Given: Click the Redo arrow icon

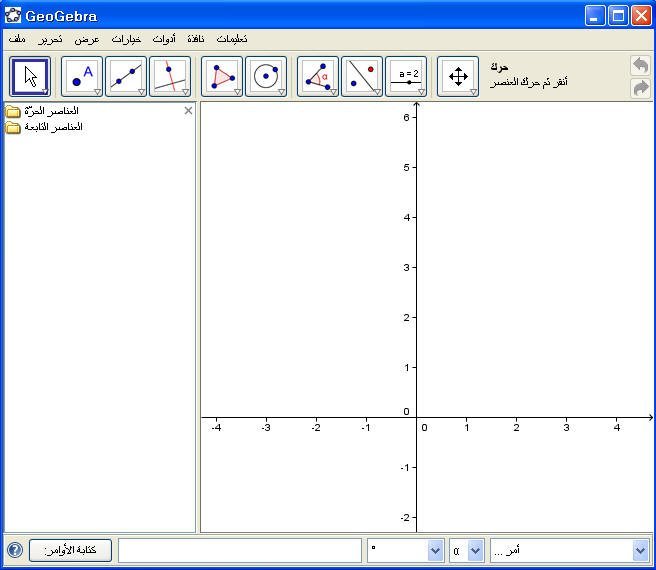Looking at the screenshot, I should pyautogui.click(x=641, y=88).
